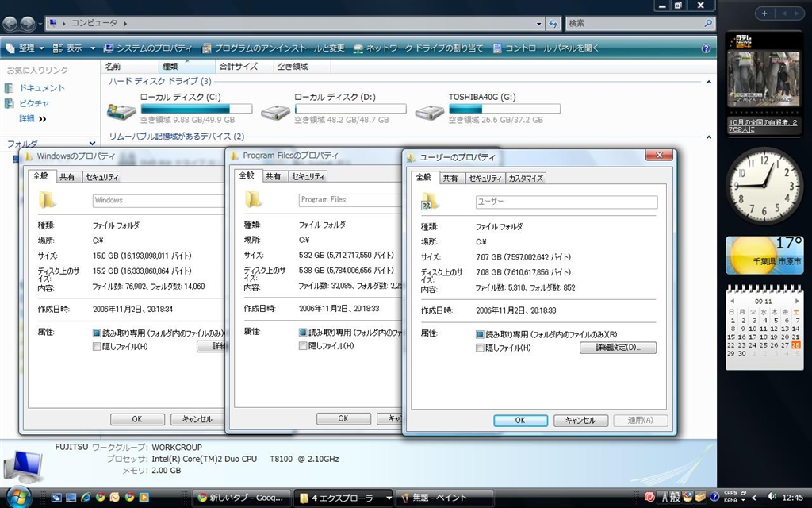Screen dimensions: 812x508
Task: Launch Internet Explorer from quick launch
Action: [86, 498]
